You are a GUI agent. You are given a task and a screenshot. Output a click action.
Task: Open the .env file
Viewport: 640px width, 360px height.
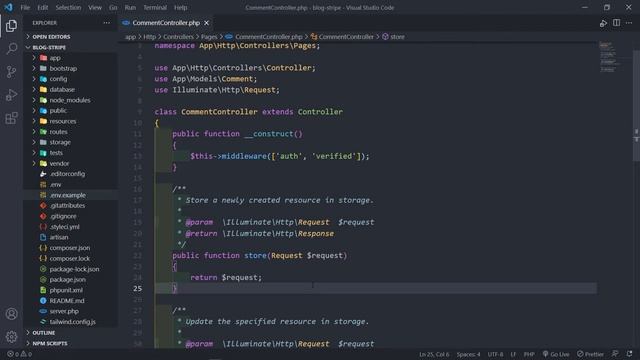click(55, 184)
